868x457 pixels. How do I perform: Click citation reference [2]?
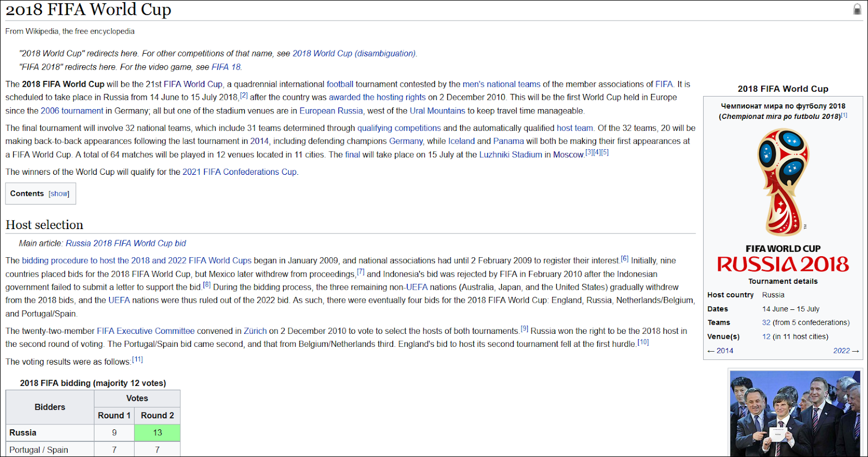pos(244,95)
